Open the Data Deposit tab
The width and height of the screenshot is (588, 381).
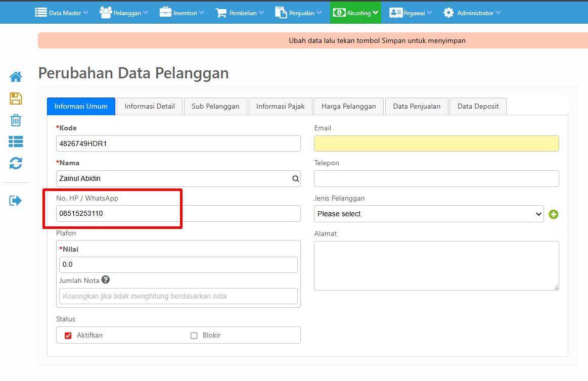point(478,106)
